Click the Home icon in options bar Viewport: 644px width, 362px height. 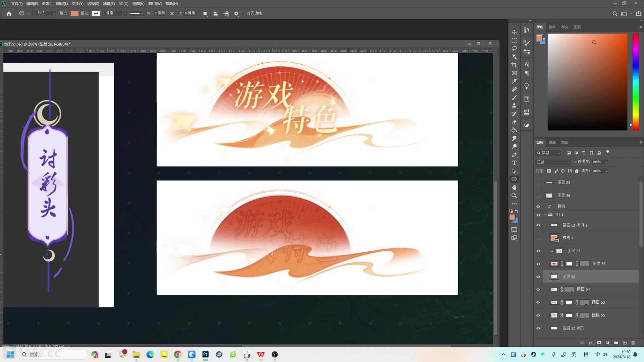click(9, 14)
